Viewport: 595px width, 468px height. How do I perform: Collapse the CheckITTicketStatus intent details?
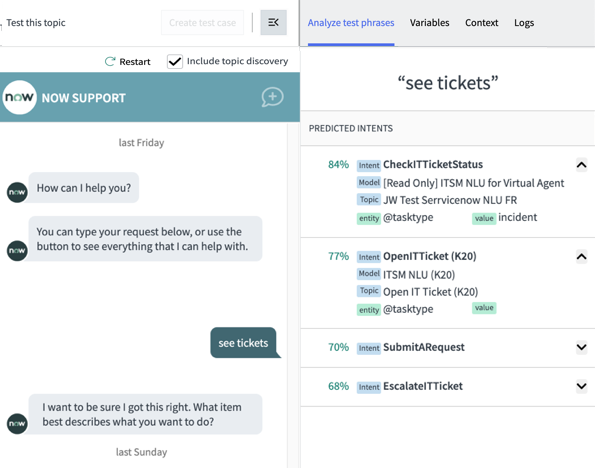581,165
